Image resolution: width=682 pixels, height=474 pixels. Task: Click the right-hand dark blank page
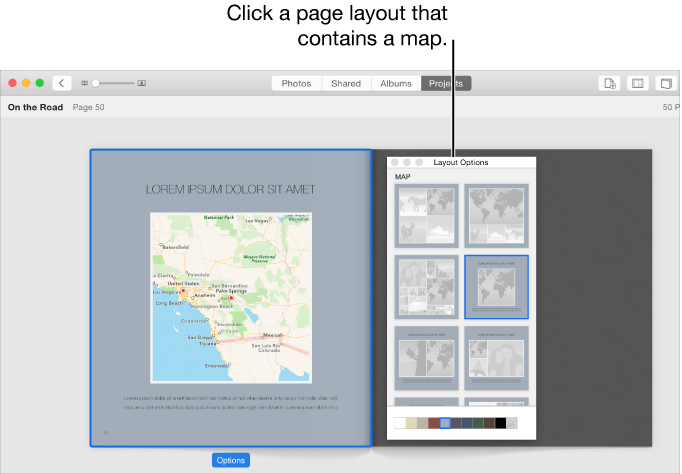click(x=594, y=298)
